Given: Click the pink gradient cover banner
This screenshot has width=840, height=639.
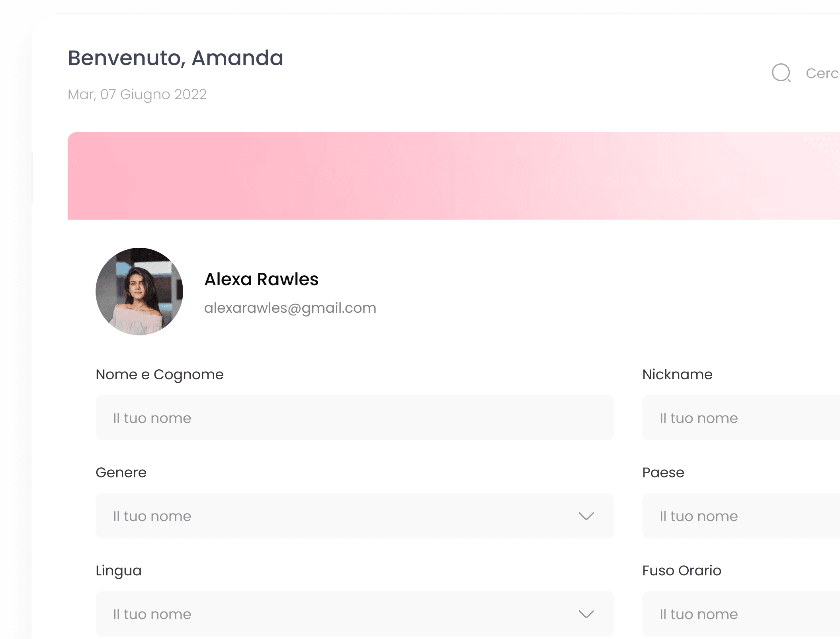Looking at the screenshot, I should [454, 176].
